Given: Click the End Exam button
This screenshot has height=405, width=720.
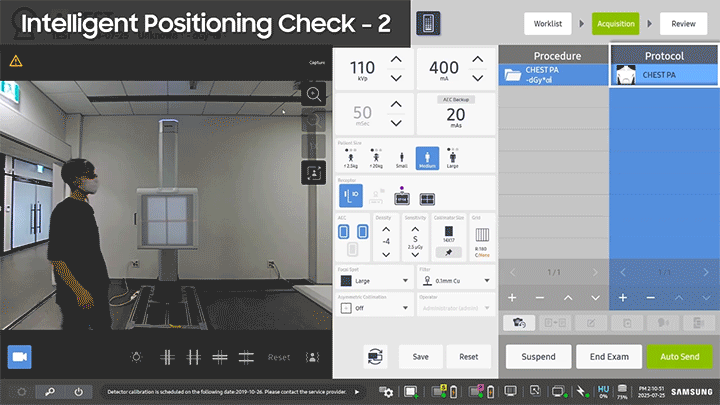Looking at the screenshot, I should pyautogui.click(x=608, y=357).
